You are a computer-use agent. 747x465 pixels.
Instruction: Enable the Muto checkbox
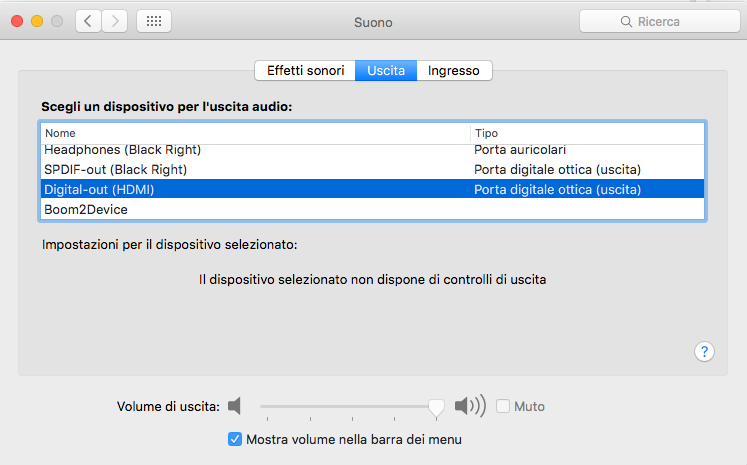pos(503,406)
